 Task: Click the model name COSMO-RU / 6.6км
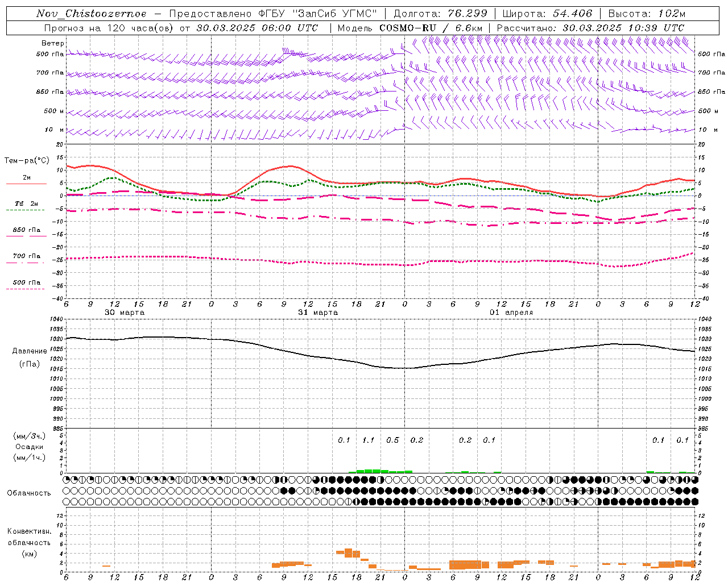coord(431,28)
